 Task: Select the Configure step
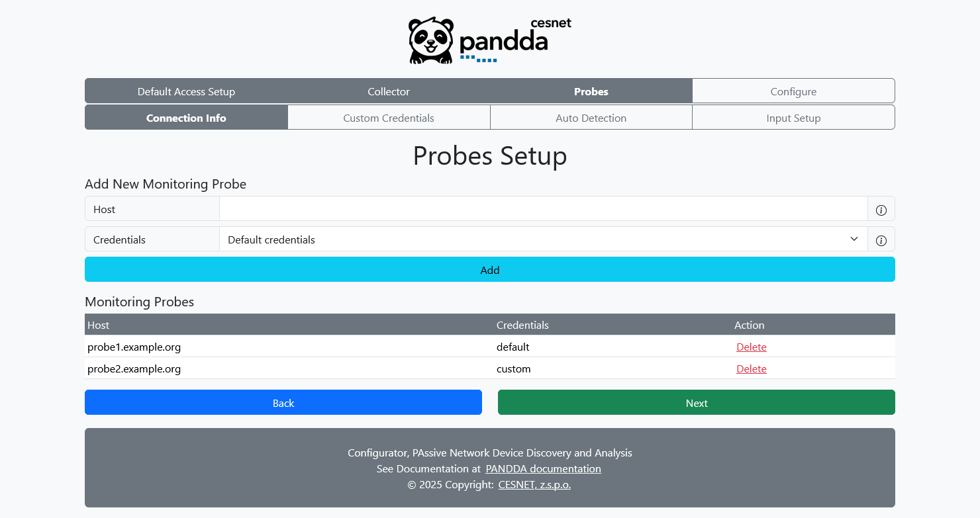(793, 91)
